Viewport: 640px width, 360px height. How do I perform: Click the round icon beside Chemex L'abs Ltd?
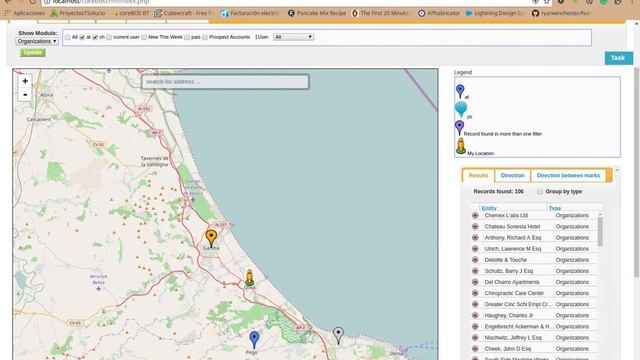point(475,215)
